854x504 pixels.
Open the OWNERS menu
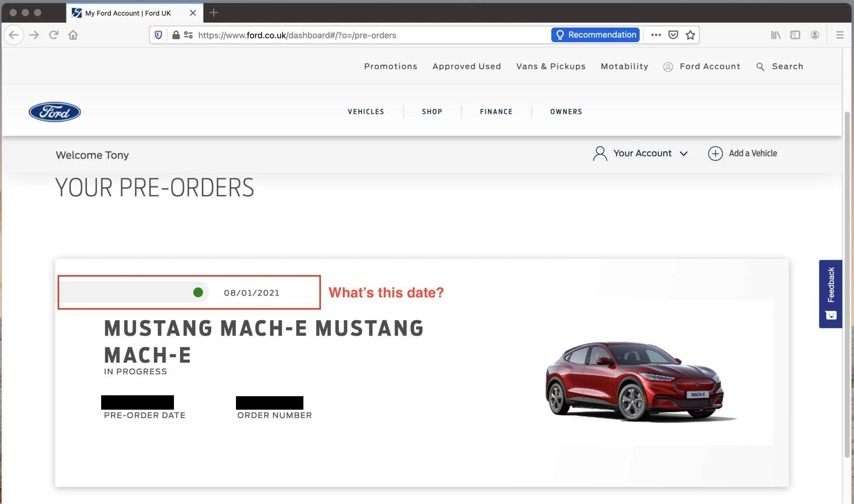566,112
